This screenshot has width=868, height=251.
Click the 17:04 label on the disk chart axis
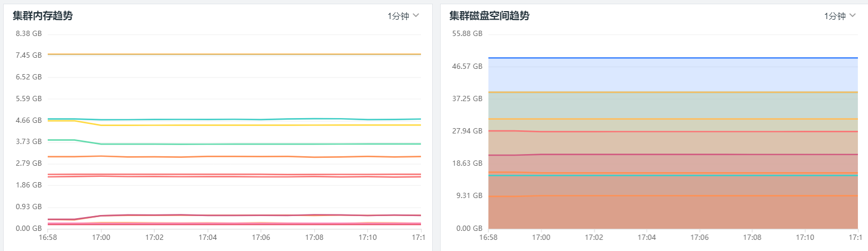point(646,237)
